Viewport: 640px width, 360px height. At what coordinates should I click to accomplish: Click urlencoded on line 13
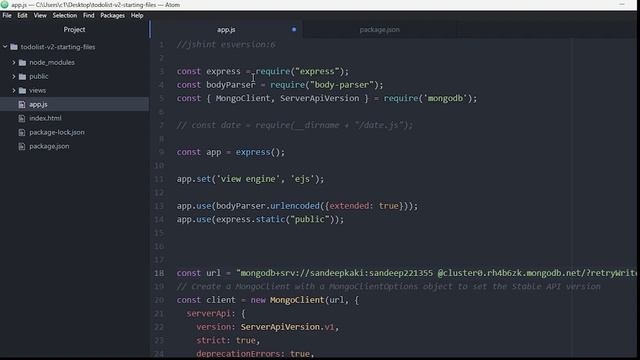click(295, 206)
